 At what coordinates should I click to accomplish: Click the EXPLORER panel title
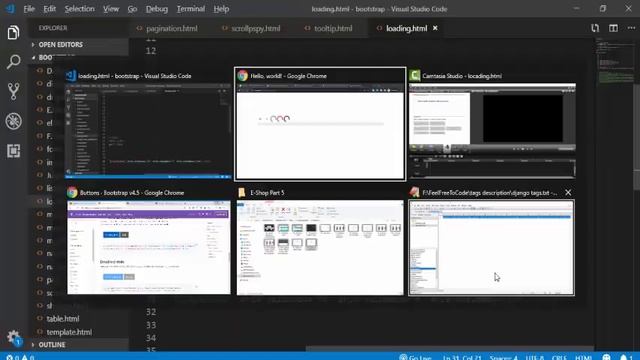(53, 28)
